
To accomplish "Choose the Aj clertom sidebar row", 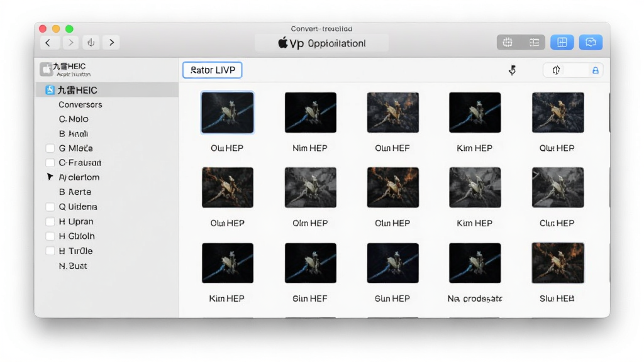I will (79, 177).
